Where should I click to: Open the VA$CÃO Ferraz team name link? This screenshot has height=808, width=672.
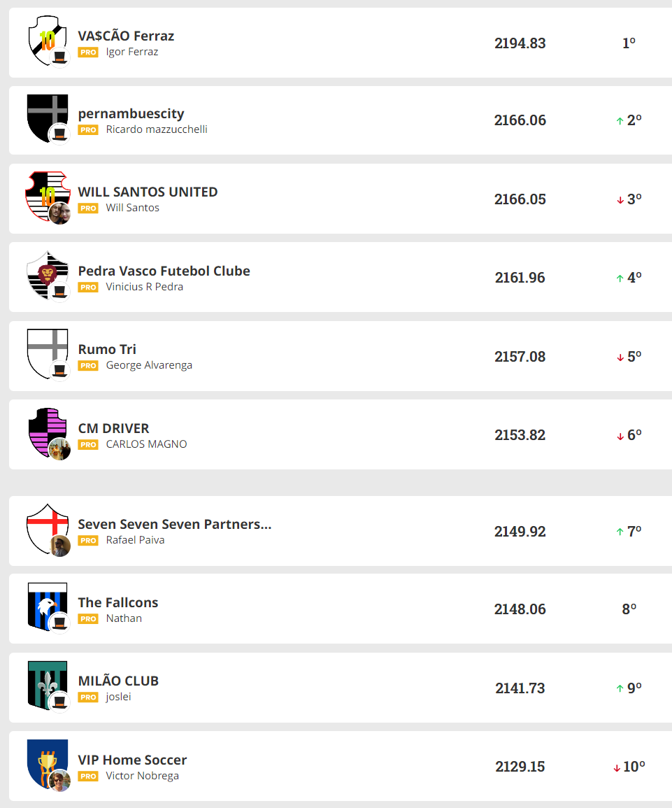[126, 36]
